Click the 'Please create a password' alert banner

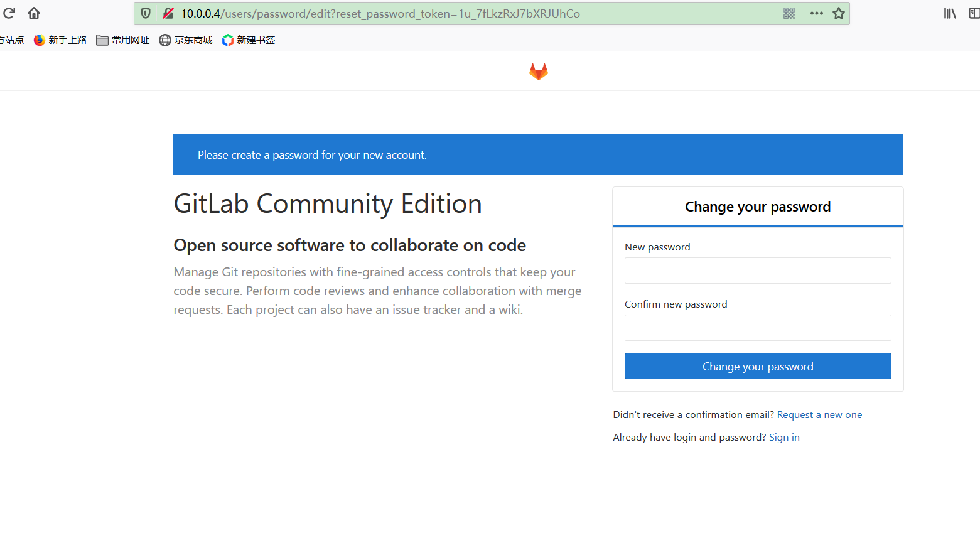pos(538,154)
